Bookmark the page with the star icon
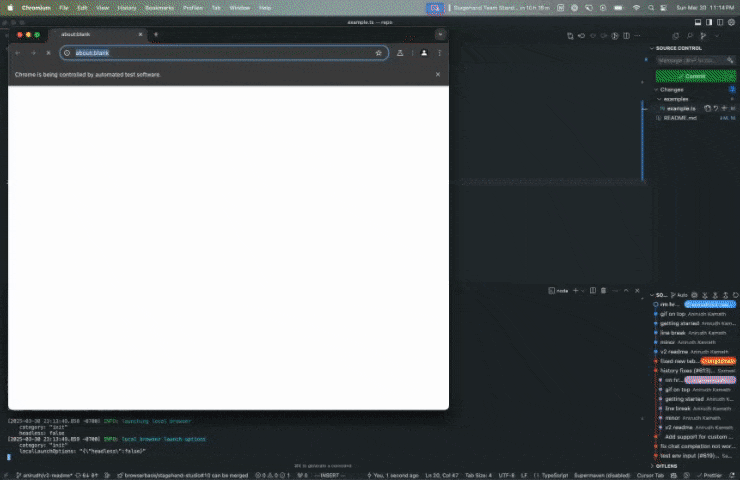Viewport: 740px width, 480px height. coord(378,53)
